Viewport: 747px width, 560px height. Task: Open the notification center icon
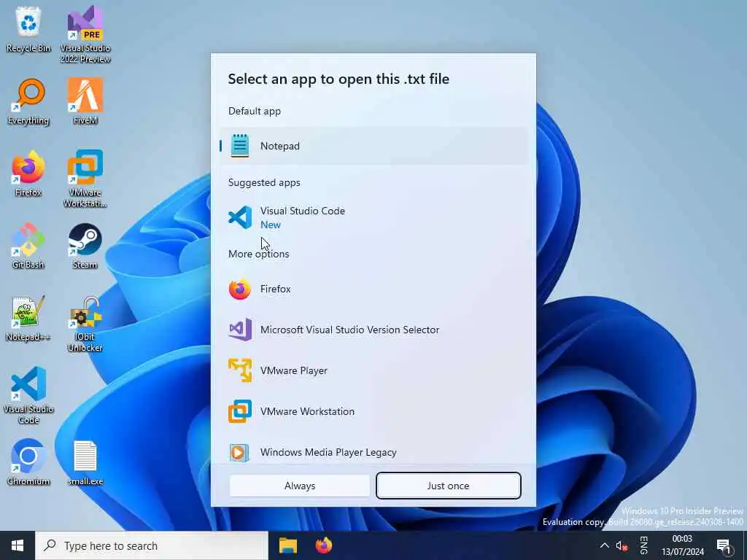[724, 546]
